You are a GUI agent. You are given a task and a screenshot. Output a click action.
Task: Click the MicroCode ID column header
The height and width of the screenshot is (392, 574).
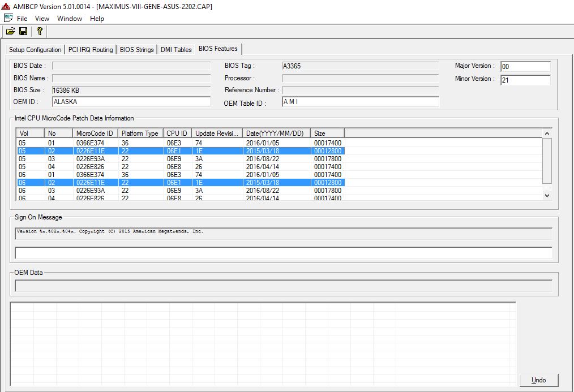click(95, 133)
